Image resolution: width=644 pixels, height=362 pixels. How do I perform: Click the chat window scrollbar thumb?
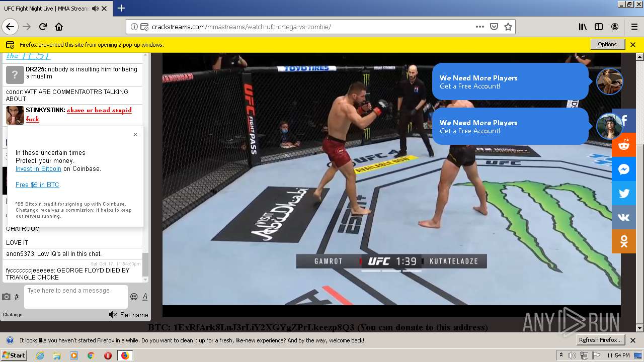[x=145, y=264]
